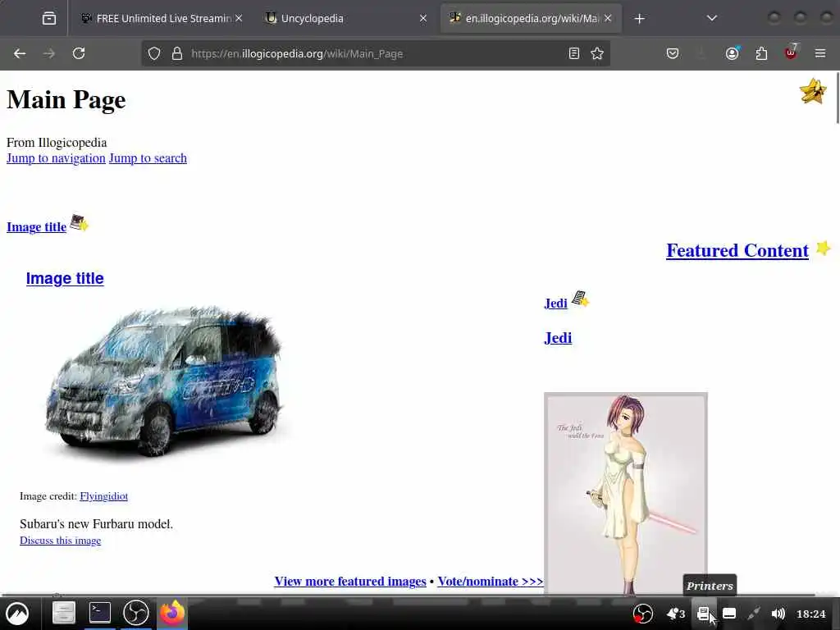Open network connection tray icon
The image size is (840, 630).
point(753,614)
